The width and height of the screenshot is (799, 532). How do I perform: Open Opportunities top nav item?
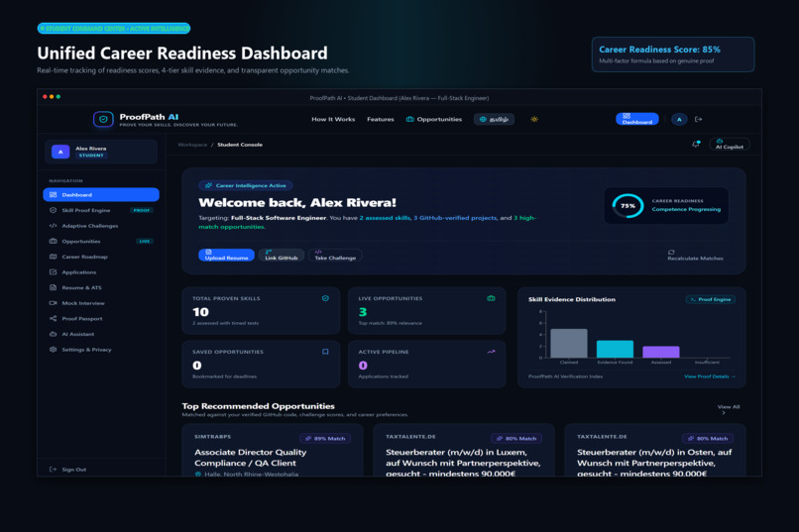(x=433, y=119)
